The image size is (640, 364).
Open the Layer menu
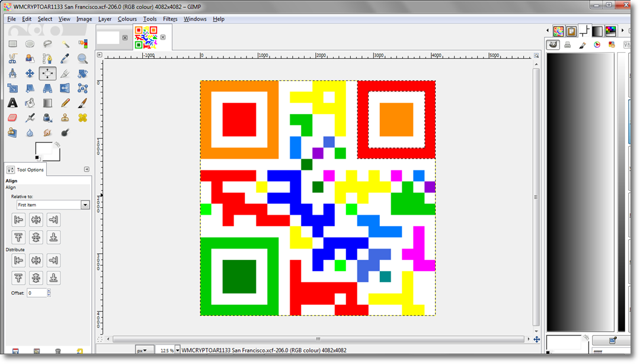point(104,19)
